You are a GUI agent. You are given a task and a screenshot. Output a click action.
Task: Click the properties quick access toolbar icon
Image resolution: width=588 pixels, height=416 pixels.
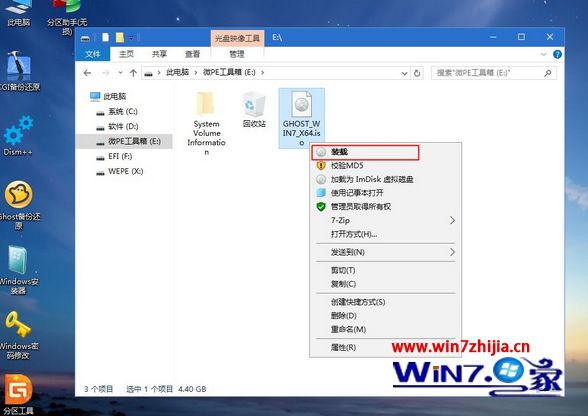point(105,38)
